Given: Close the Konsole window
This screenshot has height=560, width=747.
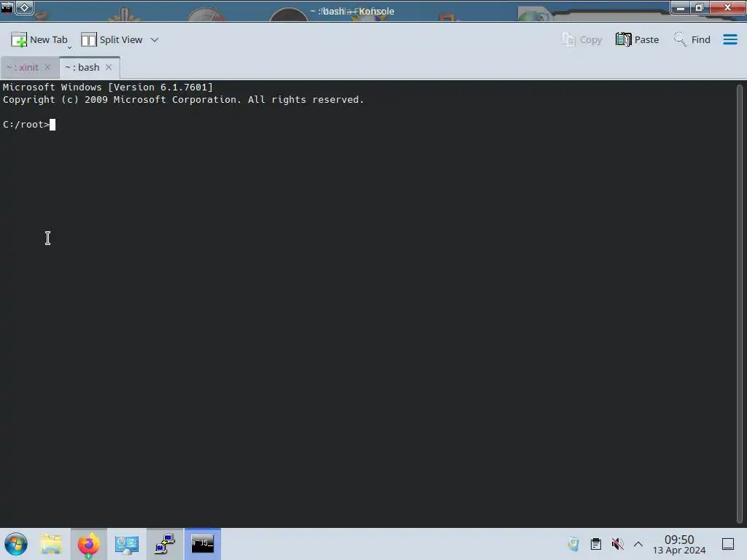Looking at the screenshot, I should pos(727,7).
